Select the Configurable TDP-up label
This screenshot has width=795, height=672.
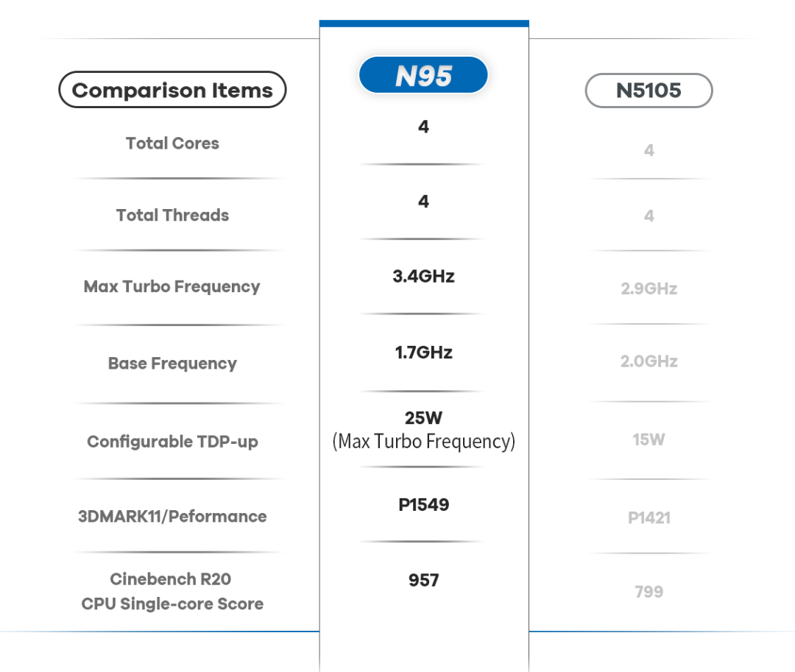pos(172,442)
